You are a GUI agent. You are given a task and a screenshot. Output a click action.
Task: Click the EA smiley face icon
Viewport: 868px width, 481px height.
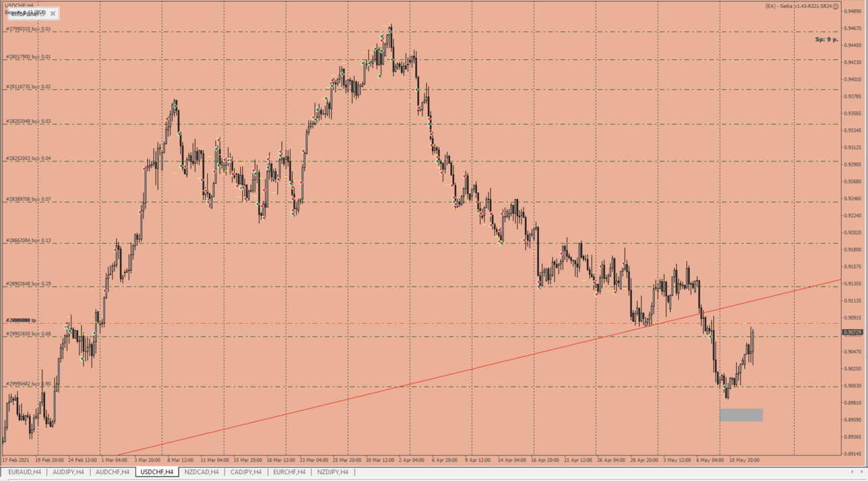coord(836,6)
